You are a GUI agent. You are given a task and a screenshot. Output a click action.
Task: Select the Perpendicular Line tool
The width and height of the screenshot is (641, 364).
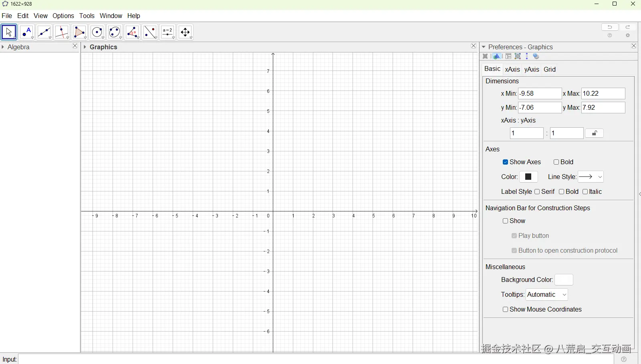coord(62,32)
